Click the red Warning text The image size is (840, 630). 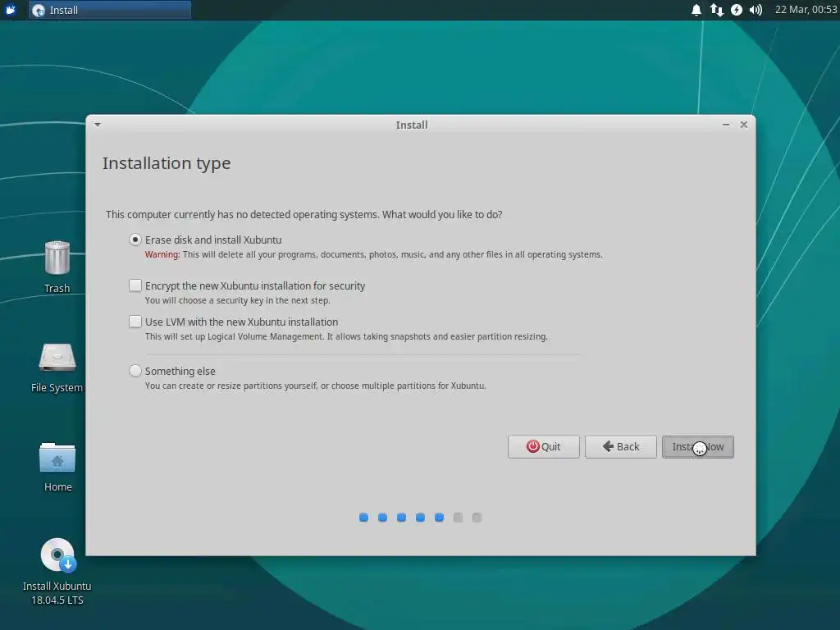click(x=162, y=254)
